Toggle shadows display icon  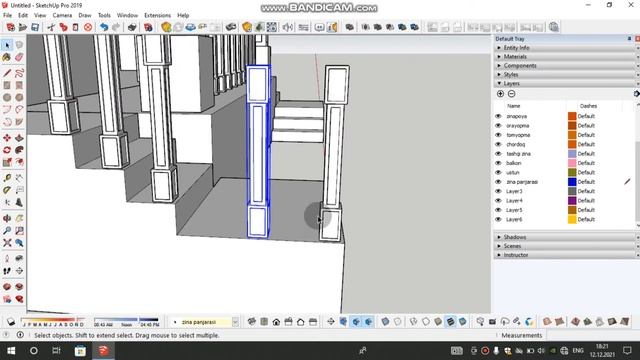tap(11, 322)
